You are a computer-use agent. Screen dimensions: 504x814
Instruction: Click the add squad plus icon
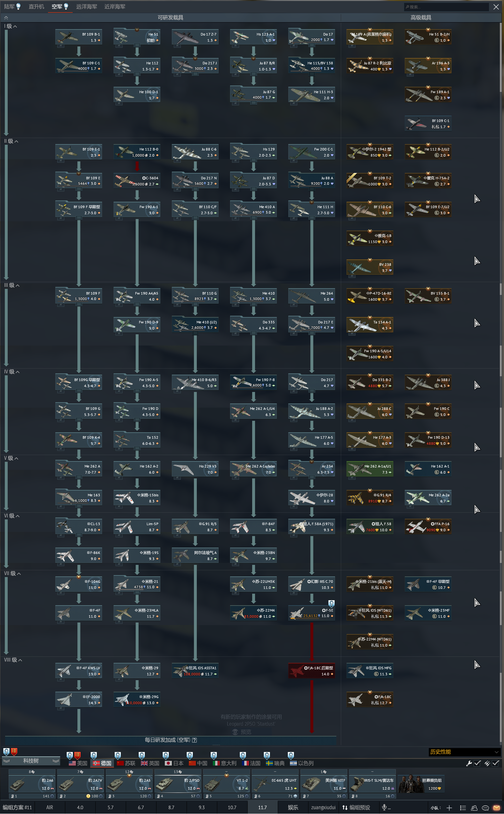[x=449, y=808]
